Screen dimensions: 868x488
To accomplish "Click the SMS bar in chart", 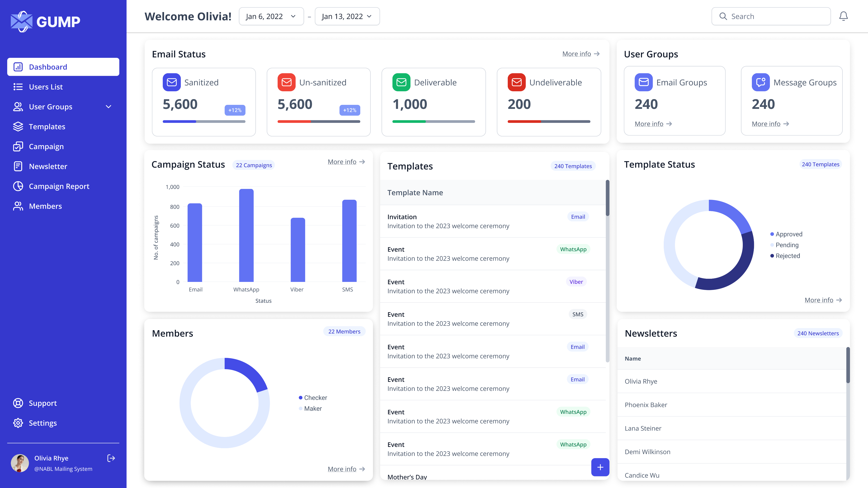I will 349,241.
